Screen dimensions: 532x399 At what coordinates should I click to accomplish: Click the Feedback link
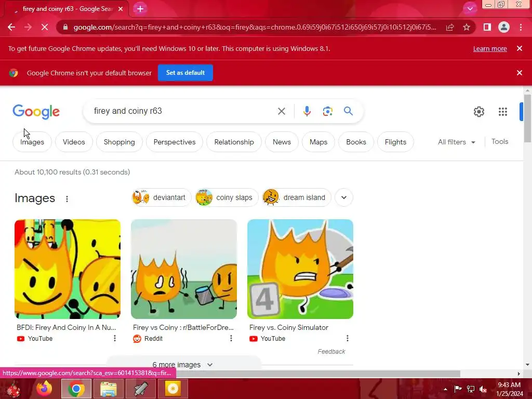(331, 352)
